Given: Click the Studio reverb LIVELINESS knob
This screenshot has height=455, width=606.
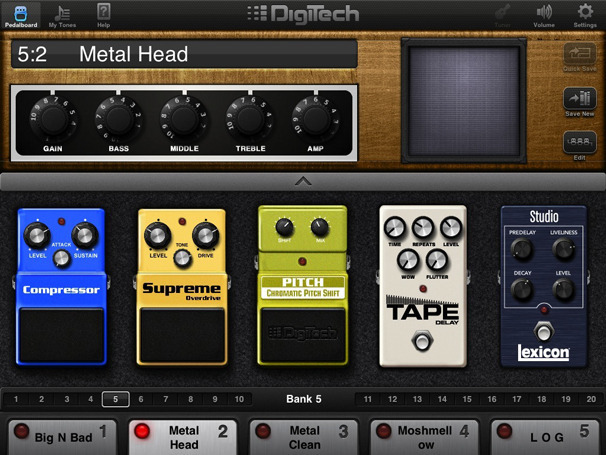Looking at the screenshot, I should pos(563,249).
